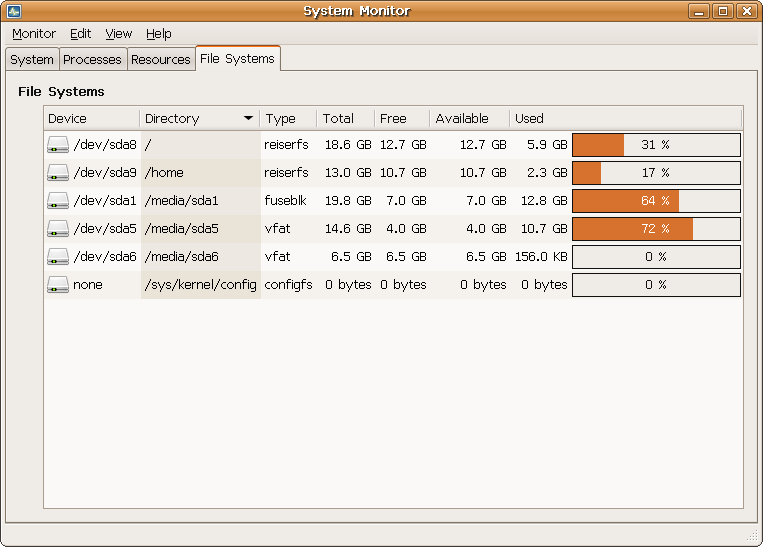Select the /dev/sda5 device name
Viewport: 763px width, 547px height.
pyautogui.click(x=105, y=229)
